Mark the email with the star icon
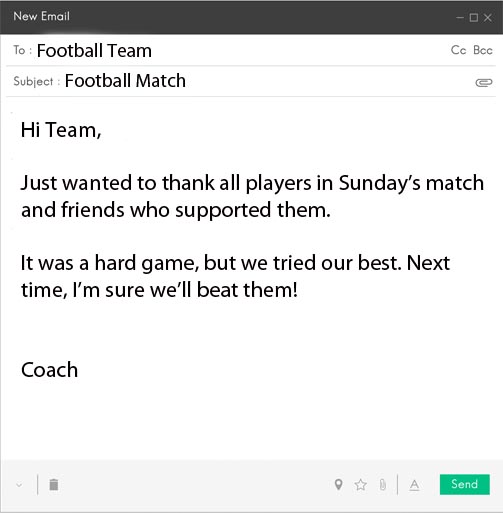Screen dimensions: 503x513 pos(361,484)
